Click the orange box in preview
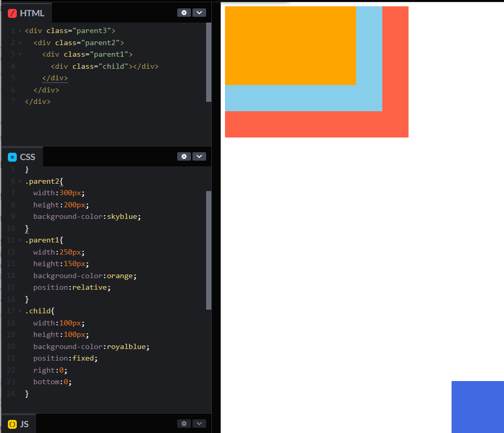Image resolution: width=504 pixels, height=433 pixels. tap(290, 46)
